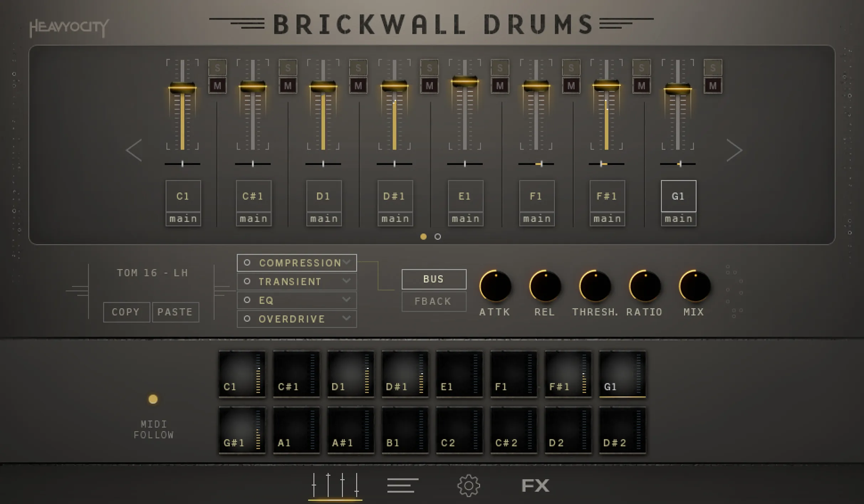Image resolution: width=864 pixels, height=504 pixels.
Task: Trigger the C1 drum pad
Action: (x=242, y=374)
